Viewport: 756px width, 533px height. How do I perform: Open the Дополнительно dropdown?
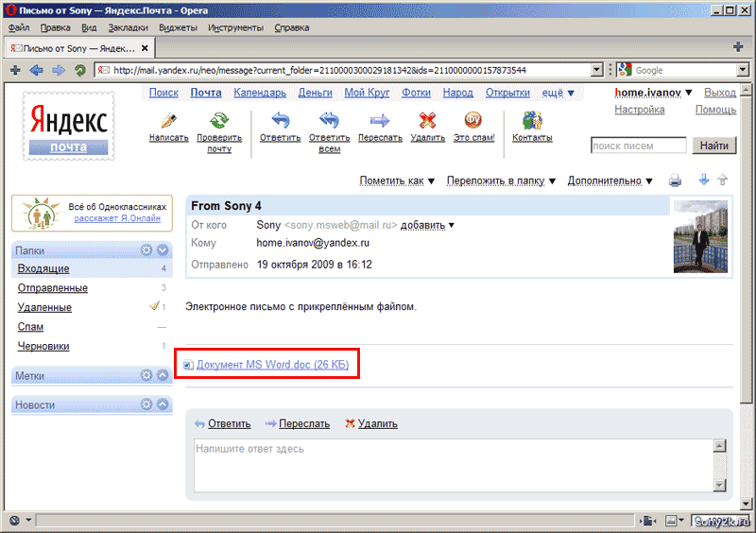tap(610, 181)
